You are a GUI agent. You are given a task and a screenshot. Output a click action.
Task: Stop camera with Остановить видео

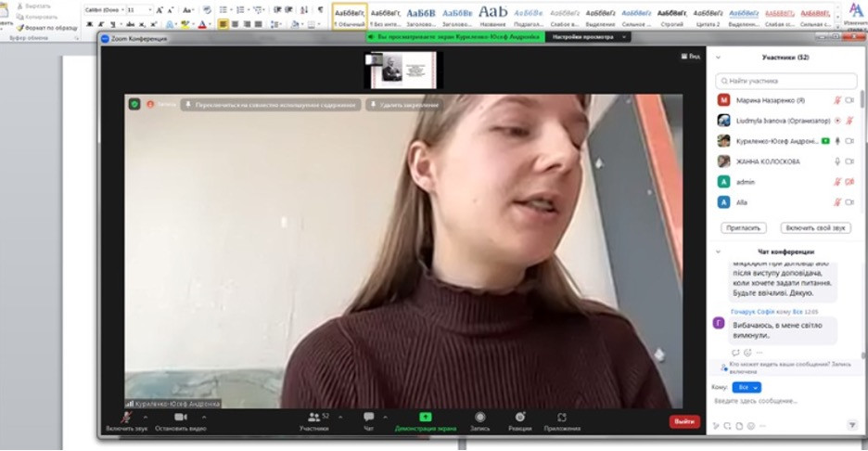pyautogui.click(x=181, y=421)
